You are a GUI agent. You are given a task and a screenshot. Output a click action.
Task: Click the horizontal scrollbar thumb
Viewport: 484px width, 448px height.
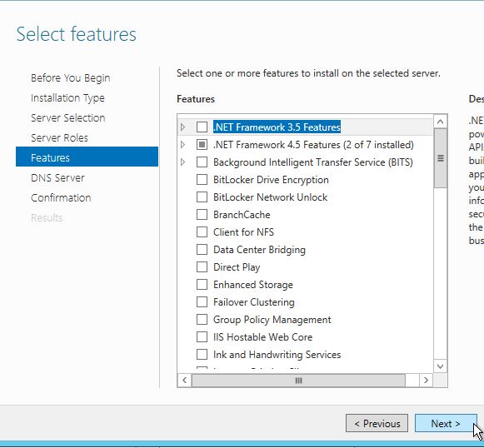298,380
